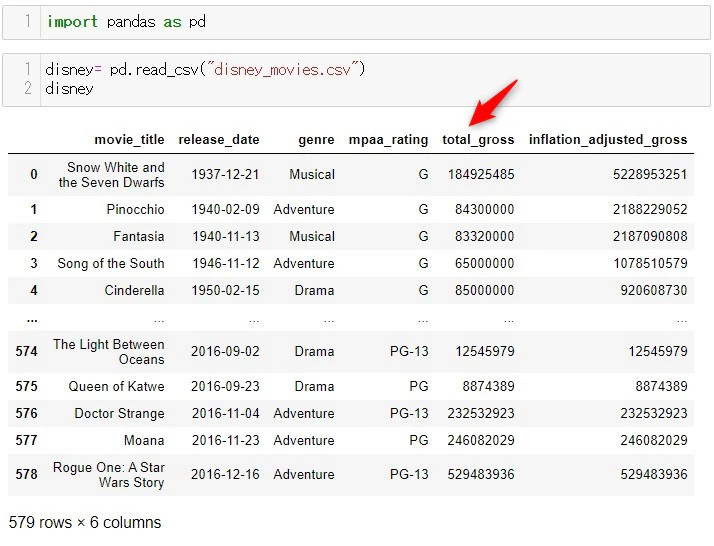The height and width of the screenshot is (546, 714).
Task: Click inflation adjusted value 2187090808
Action: pyautogui.click(x=650, y=236)
